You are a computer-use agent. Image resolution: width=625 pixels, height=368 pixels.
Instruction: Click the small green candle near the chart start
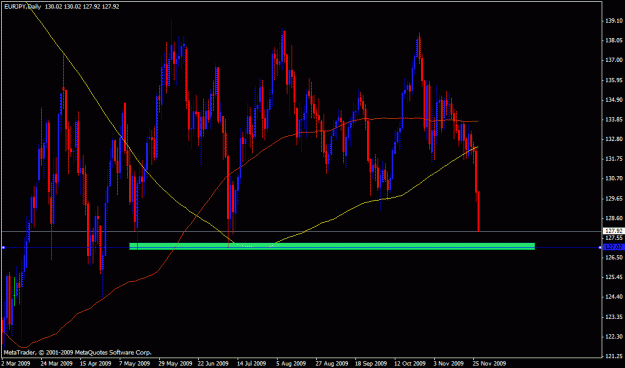[x=14, y=291]
